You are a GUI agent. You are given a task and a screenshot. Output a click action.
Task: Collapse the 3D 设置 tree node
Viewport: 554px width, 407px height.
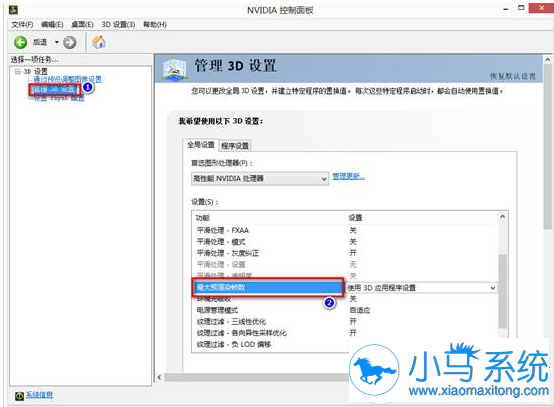tap(17, 72)
